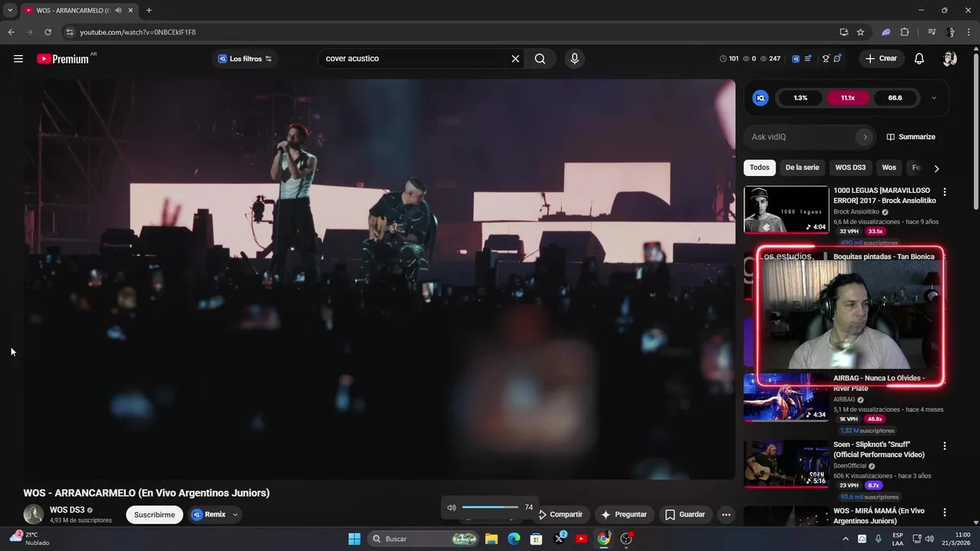This screenshot has height=551, width=980.
Task: Submit Ask vidIQ arrow button
Action: (x=865, y=137)
